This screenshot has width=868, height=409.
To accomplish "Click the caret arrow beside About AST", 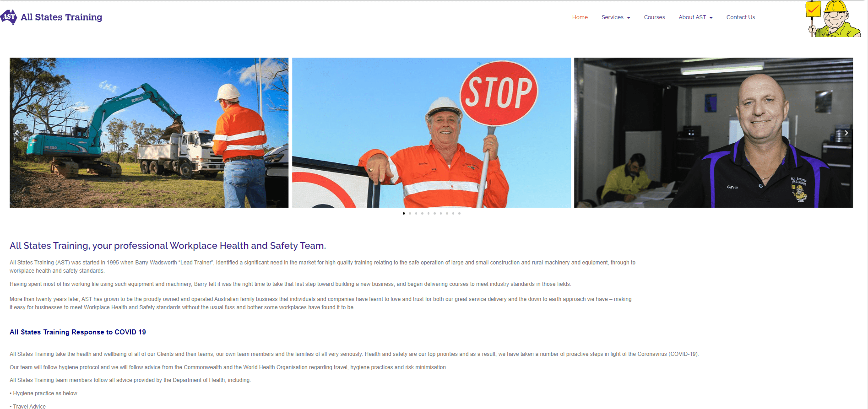I will (711, 18).
